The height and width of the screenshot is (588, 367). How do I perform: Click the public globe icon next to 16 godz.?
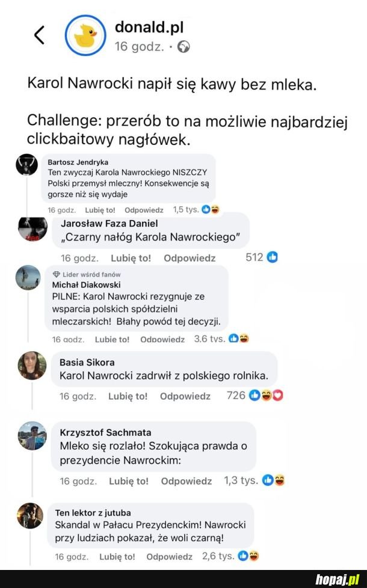tap(183, 47)
